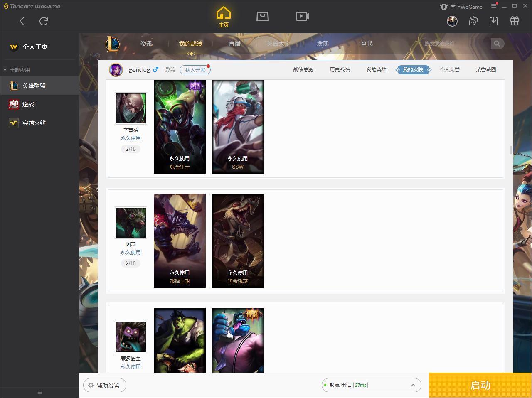Select 穿越火线 game in the sidebar

(40, 123)
